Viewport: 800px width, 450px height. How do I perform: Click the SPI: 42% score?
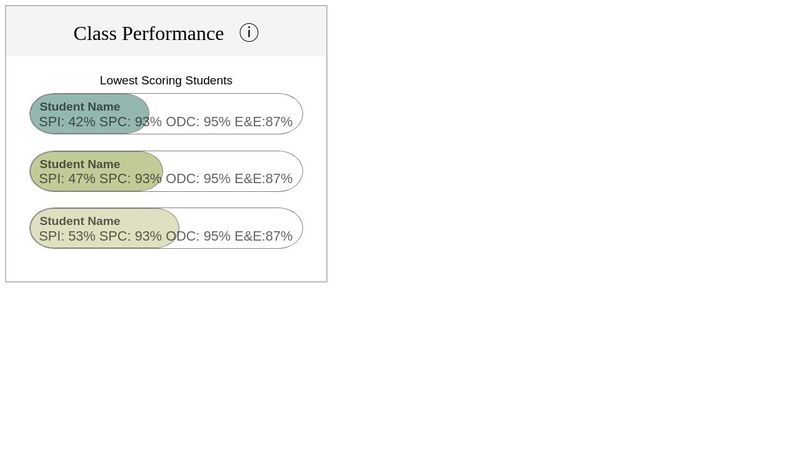click(x=67, y=122)
